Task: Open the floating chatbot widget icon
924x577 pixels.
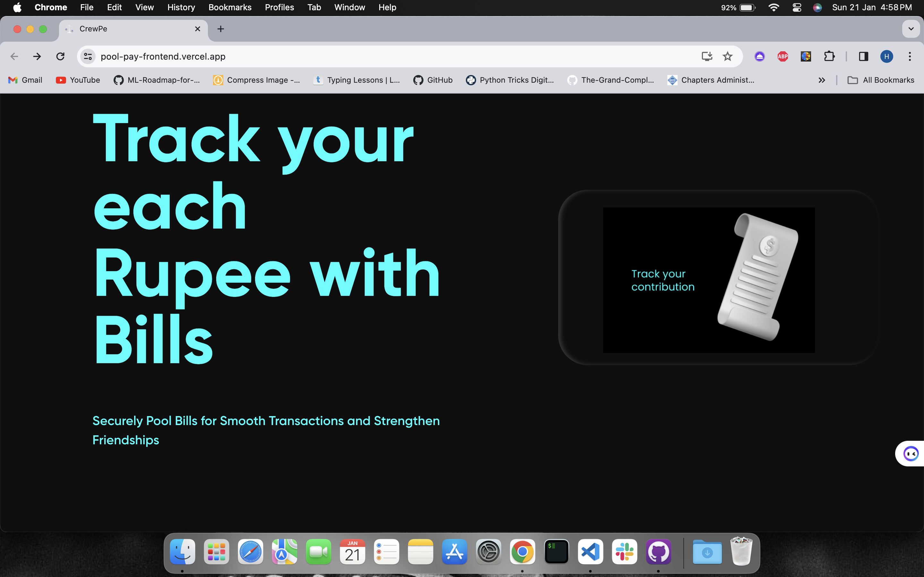Action: pos(911,453)
